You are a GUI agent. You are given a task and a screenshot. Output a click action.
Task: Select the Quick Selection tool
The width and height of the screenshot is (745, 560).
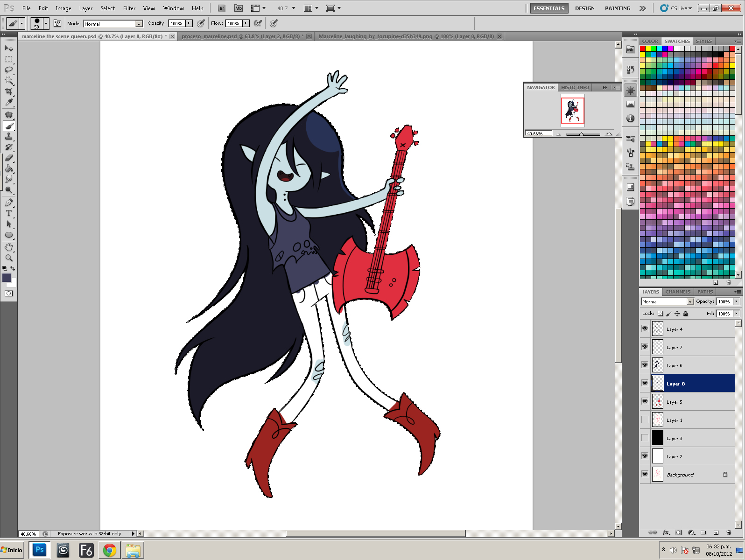(x=9, y=81)
